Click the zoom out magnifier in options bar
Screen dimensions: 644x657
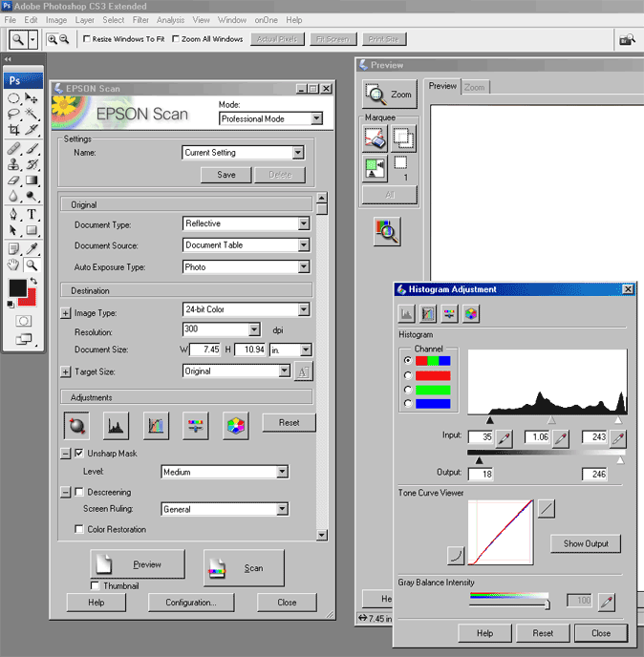coord(64,39)
